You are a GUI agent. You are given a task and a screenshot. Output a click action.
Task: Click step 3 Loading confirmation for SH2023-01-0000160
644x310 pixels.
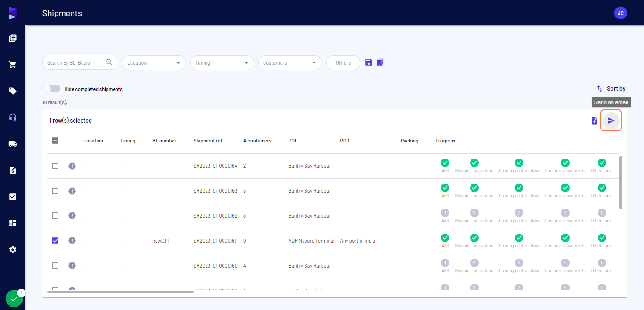pyautogui.click(x=519, y=263)
